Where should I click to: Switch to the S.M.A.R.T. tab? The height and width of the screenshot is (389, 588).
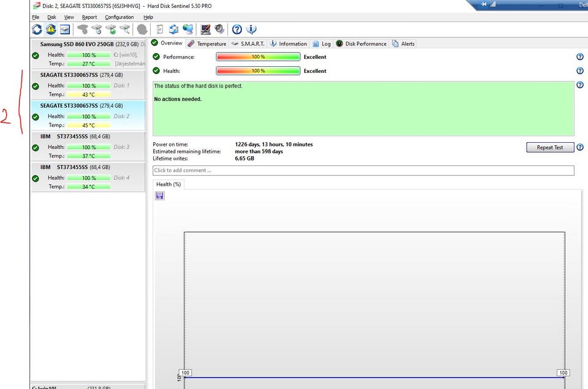click(x=248, y=43)
